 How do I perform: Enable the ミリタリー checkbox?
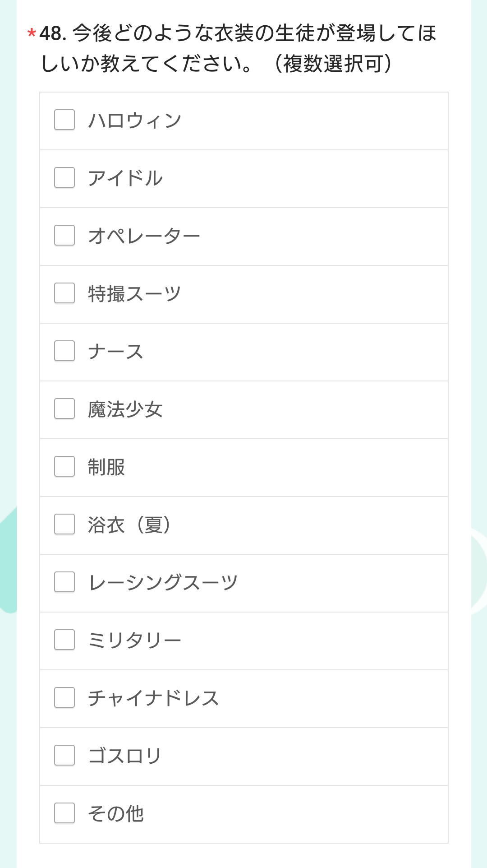[x=64, y=640]
